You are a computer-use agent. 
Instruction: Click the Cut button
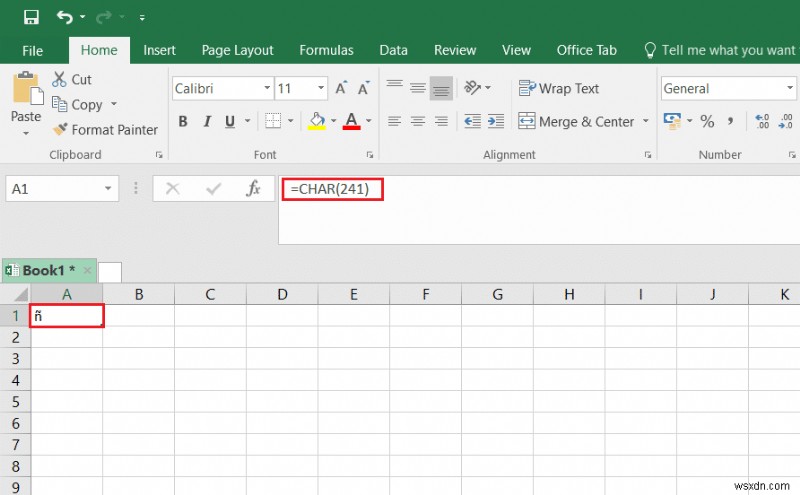point(72,79)
